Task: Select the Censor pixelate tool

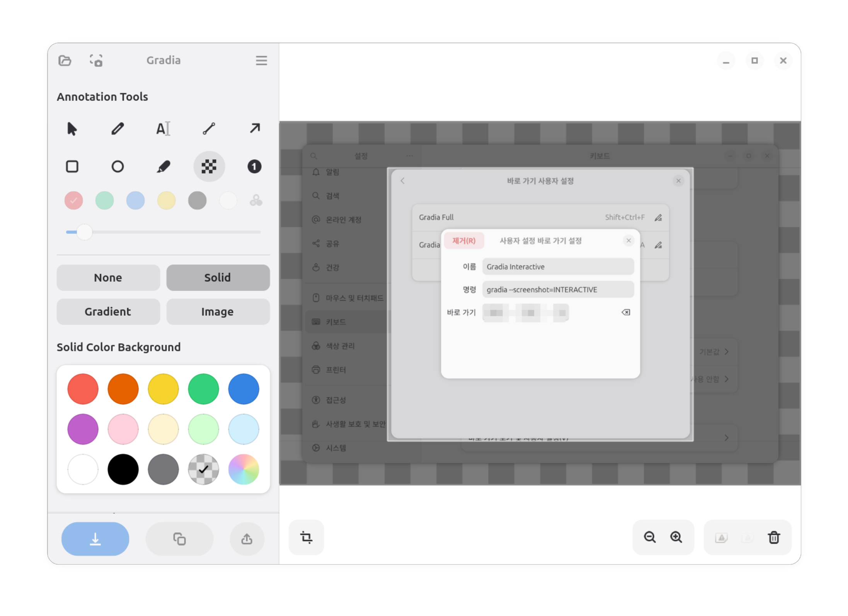Action: 209,167
